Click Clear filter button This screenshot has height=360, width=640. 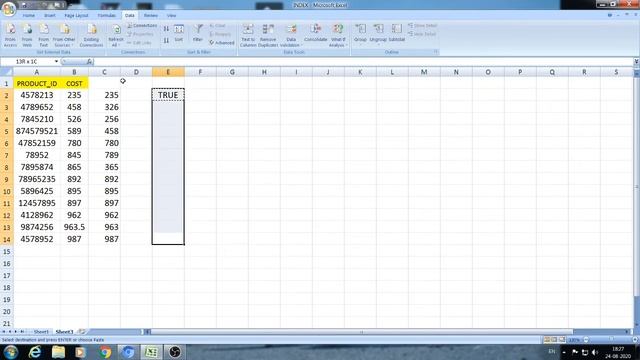(x=218, y=26)
